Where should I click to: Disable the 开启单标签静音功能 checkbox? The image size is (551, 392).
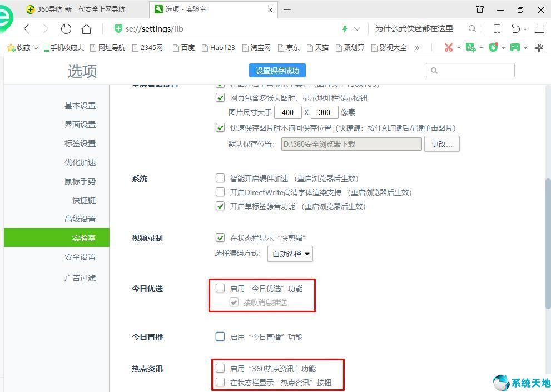[220, 206]
